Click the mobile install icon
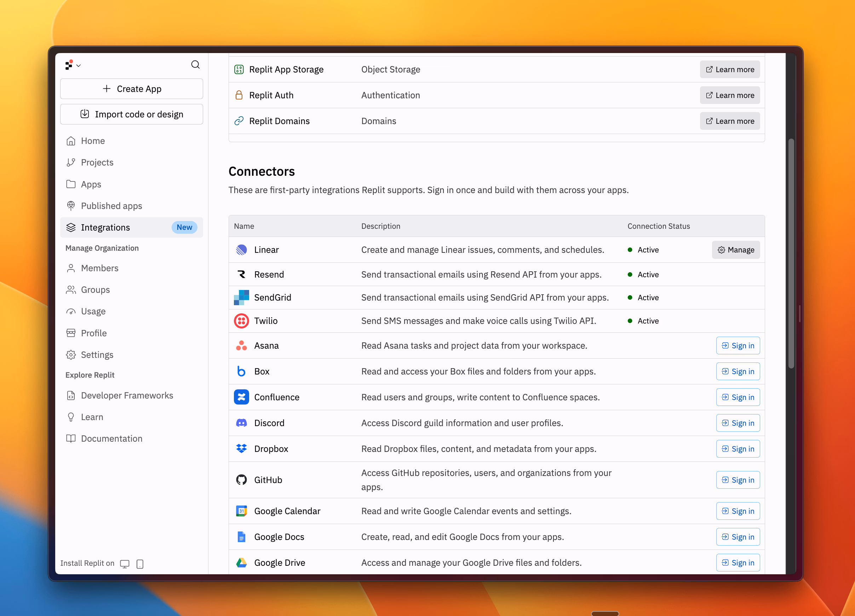This screenshot has width=855, height=616. 140,564
